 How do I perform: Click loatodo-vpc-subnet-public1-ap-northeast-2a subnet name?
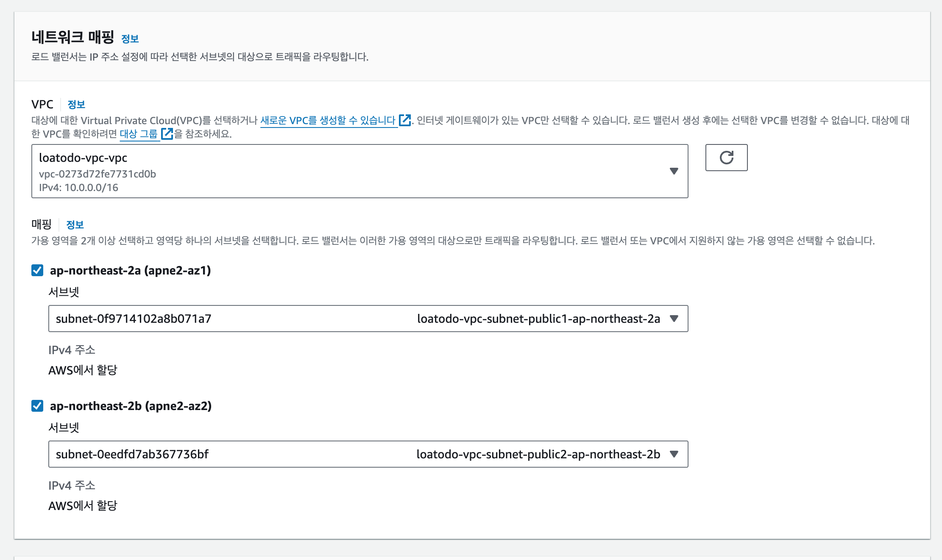tap(538, 319)
